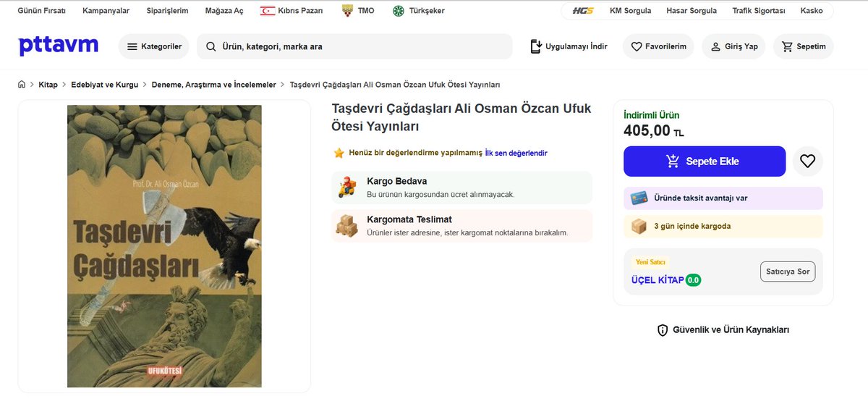
Task: Click the 405,00 TL price text
Action: pyautogui.click(x=653, y=131)
